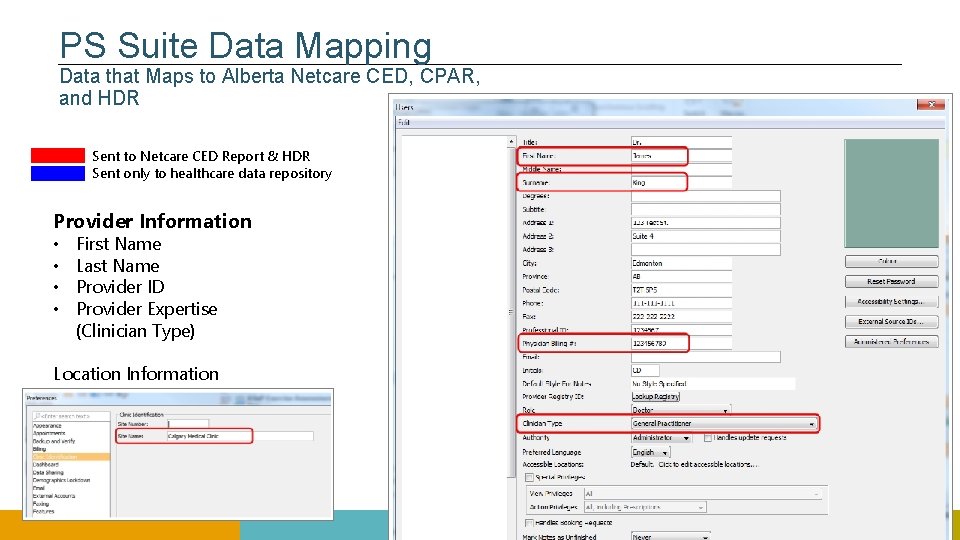Click the Professional ID field
Viewport: 960px width, 540px height.
pos(681,329)
